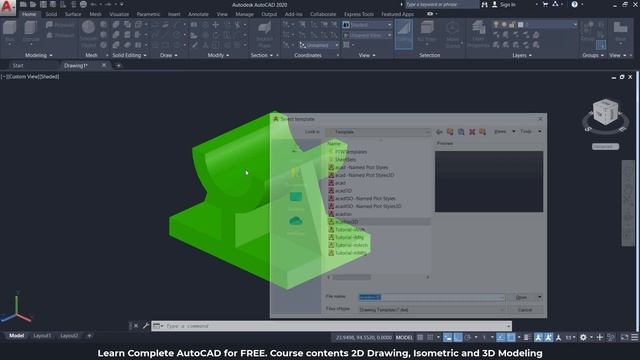Screen dimensions: 640x360
Task: Toggle the layer lock icon
Action: pyautogui.click(x=511, y=25)
